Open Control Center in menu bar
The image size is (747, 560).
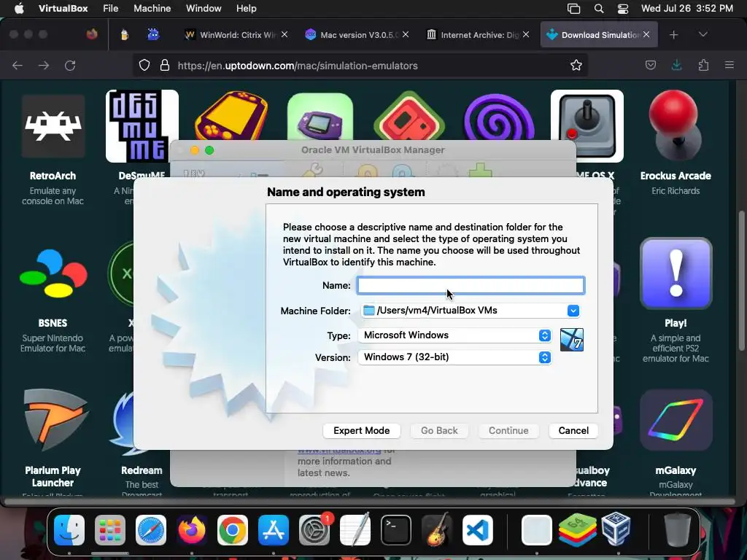pyautogui.click(x=623, y=9)
